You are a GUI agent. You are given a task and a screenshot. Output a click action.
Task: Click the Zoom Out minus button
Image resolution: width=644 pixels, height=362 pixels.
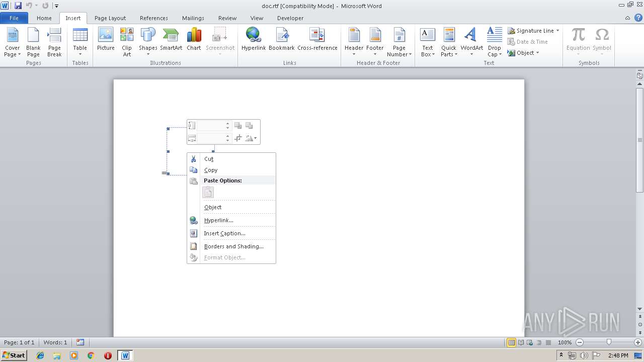pos(580,342)
